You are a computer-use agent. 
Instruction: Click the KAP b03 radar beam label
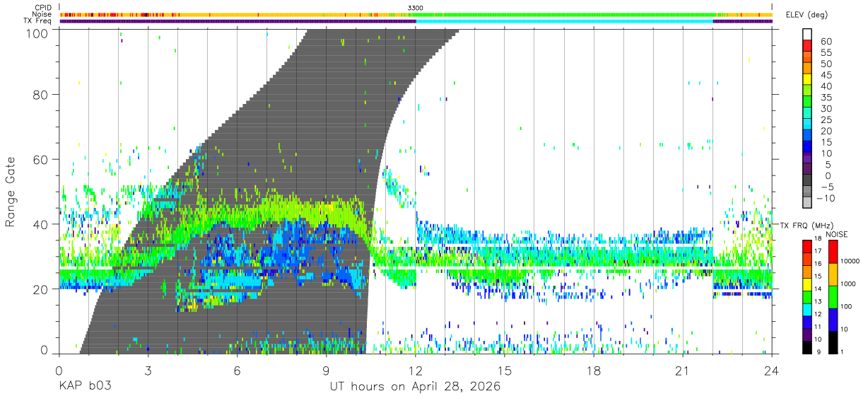click(x=84, y=387)
